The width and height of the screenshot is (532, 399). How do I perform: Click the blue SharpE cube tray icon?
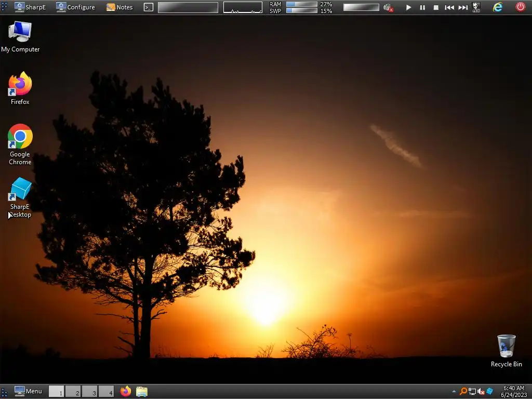click(489, 392)
